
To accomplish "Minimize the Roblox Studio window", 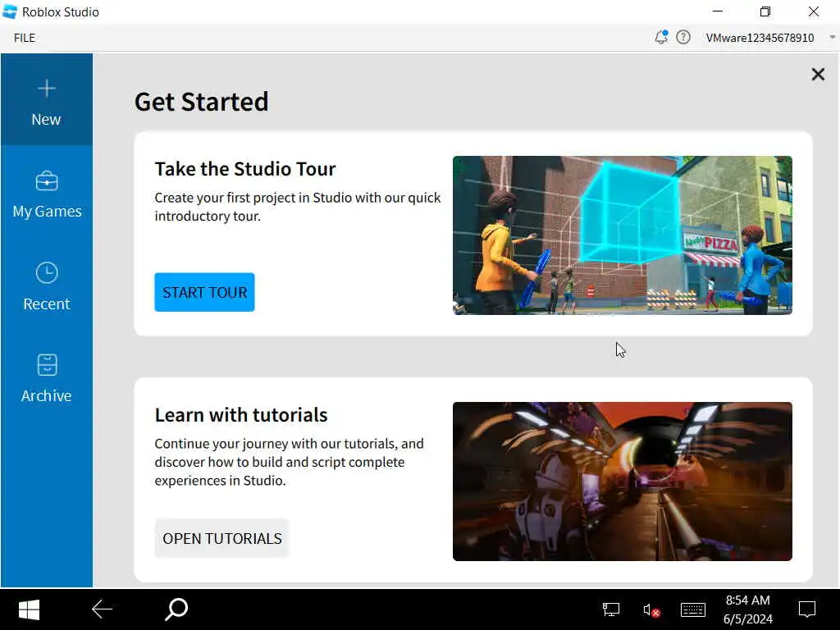I will tap(718, 11).
